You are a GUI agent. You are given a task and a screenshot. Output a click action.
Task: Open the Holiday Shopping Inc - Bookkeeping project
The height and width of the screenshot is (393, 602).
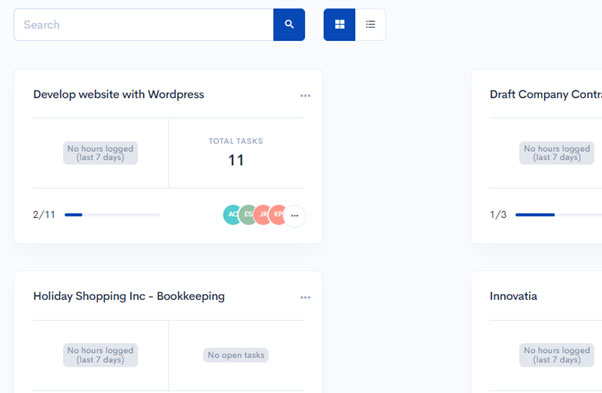pos(129,296)
